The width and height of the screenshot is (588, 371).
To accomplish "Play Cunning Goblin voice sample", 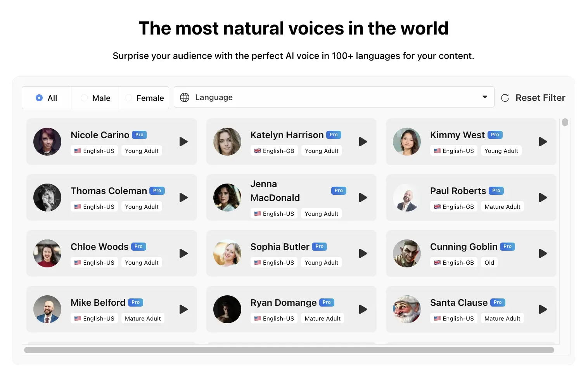I will click(x=543, y=253).
